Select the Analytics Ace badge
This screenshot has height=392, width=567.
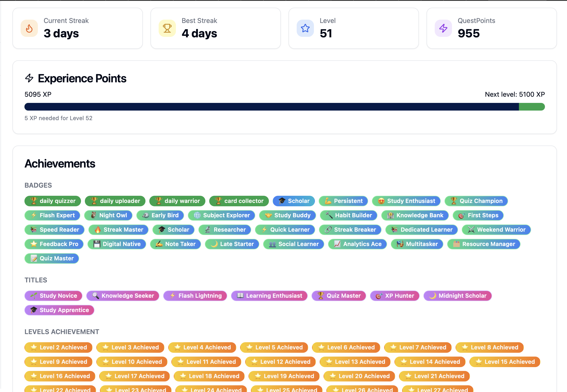[x=357, y=244]
